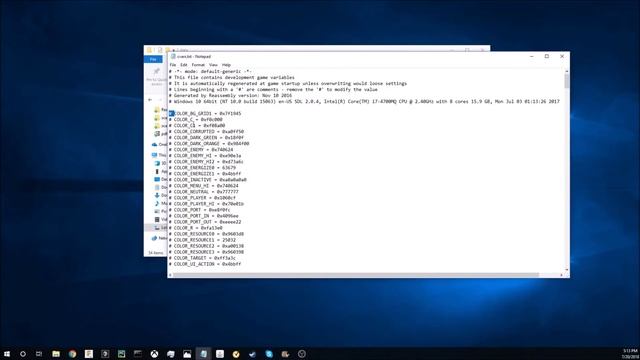Select Downloads arrow icon in Explorer sidebar
The height and width of the screenshot is (360, 640).
pos(157,195)
